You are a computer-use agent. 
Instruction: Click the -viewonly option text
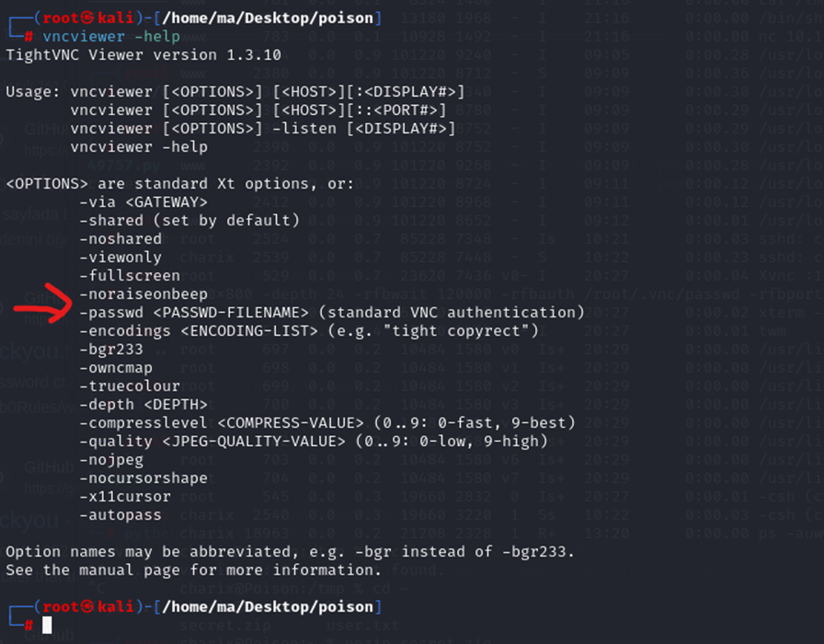[120, 258]
